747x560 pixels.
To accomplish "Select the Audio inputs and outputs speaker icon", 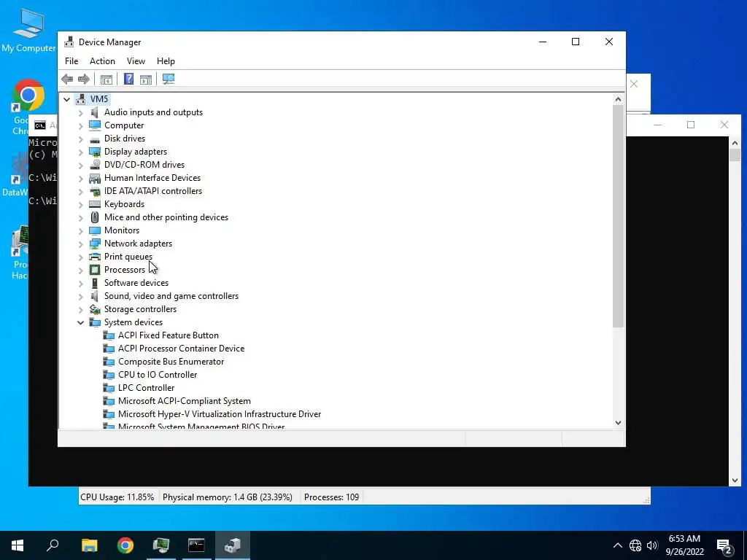I will 95,112.
